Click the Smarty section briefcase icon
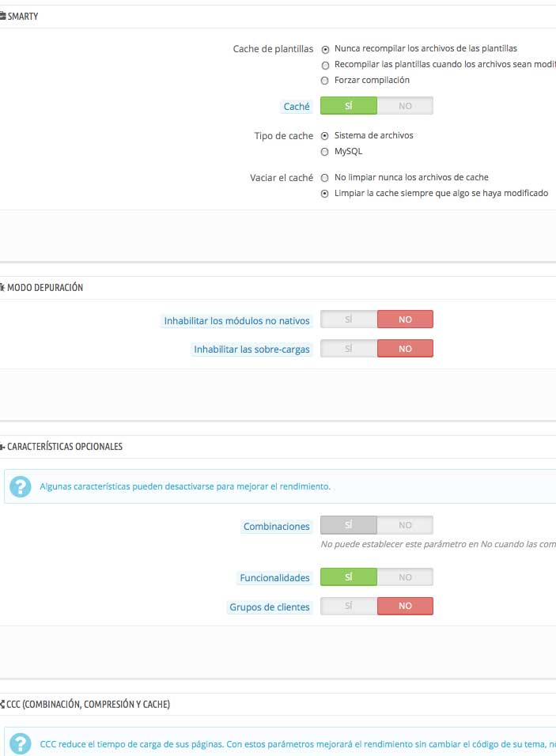Viewport: 556px width, 756px height. 2,16
